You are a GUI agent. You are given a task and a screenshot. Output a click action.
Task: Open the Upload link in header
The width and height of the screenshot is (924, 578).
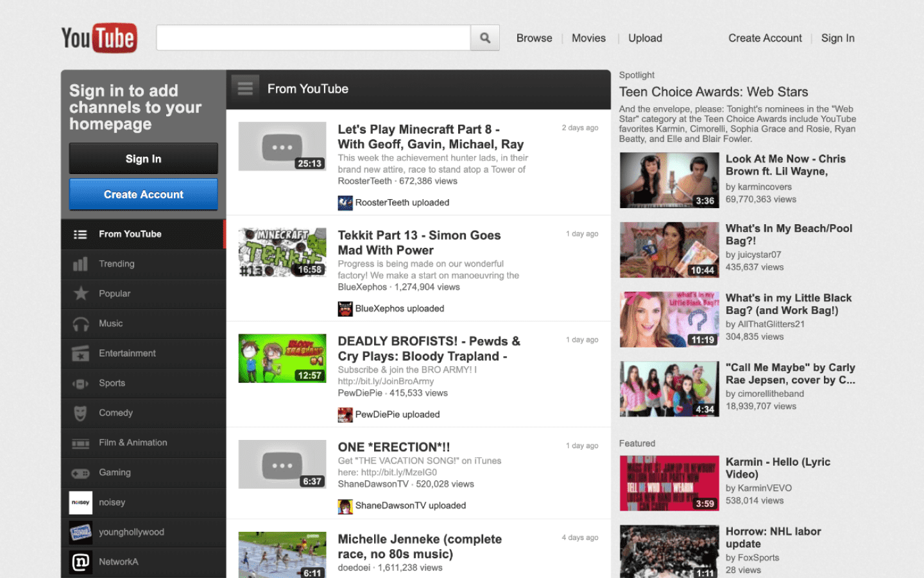pos(645,38)
